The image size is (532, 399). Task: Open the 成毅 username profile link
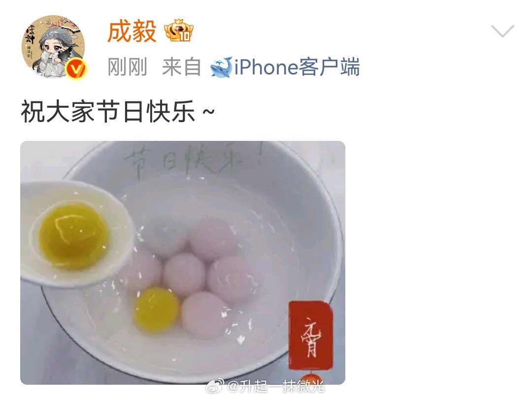pyautogui.click(x=132, y=31)
